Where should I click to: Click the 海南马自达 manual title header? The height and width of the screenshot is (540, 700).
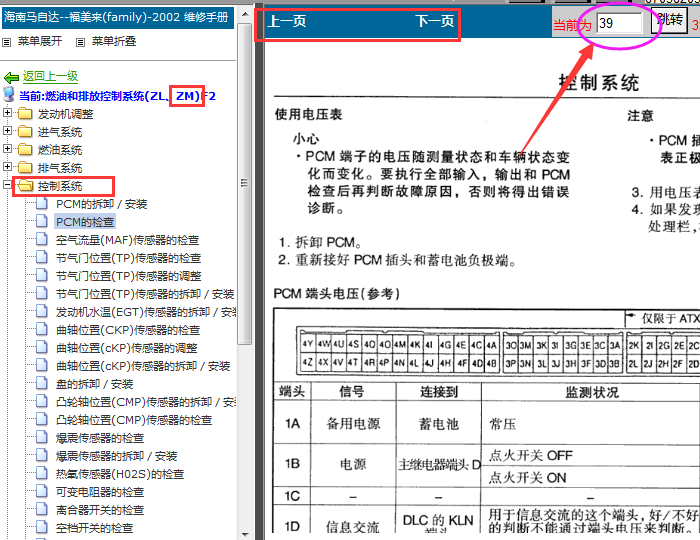click(117, 17)
